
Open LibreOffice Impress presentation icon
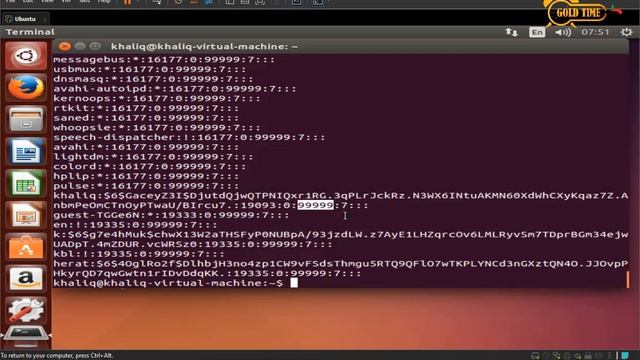(x=26, y=215)
